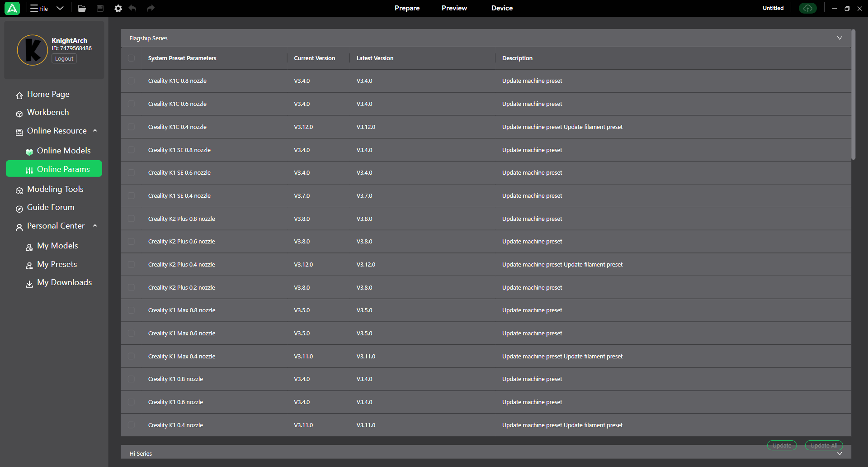
Task: Click the Creality Print logo icon
Action: [12, 8]
